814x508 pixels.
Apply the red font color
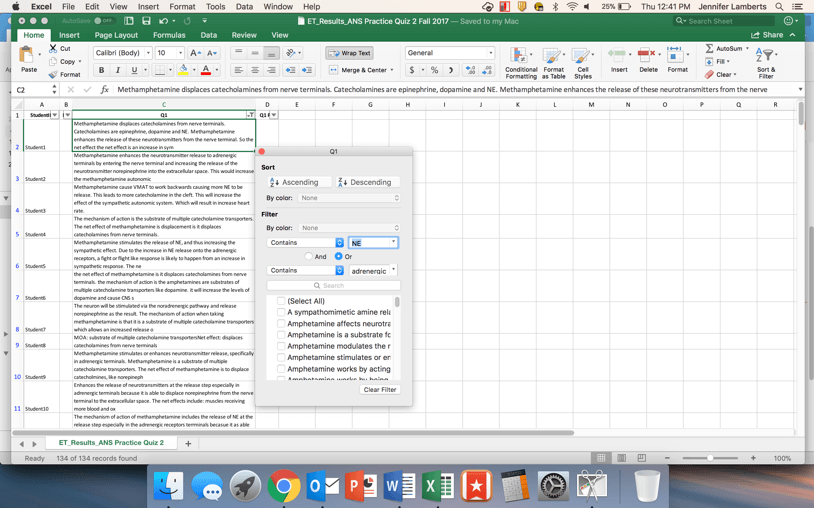pos(206,70)
